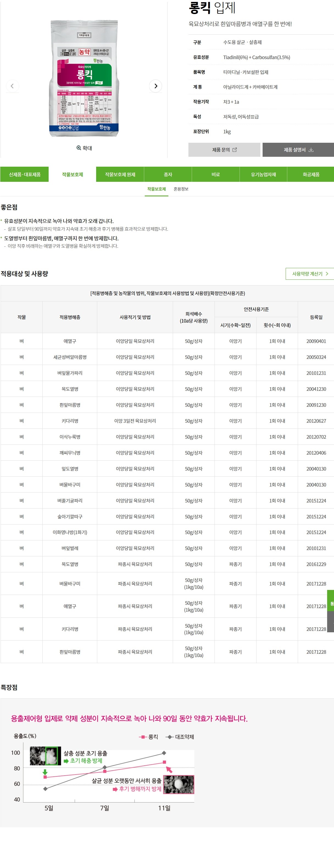The width and height of the screenshot is (334, 868).
Task: Open the 제품 문의 inquiry button
Action: [224, 150]
